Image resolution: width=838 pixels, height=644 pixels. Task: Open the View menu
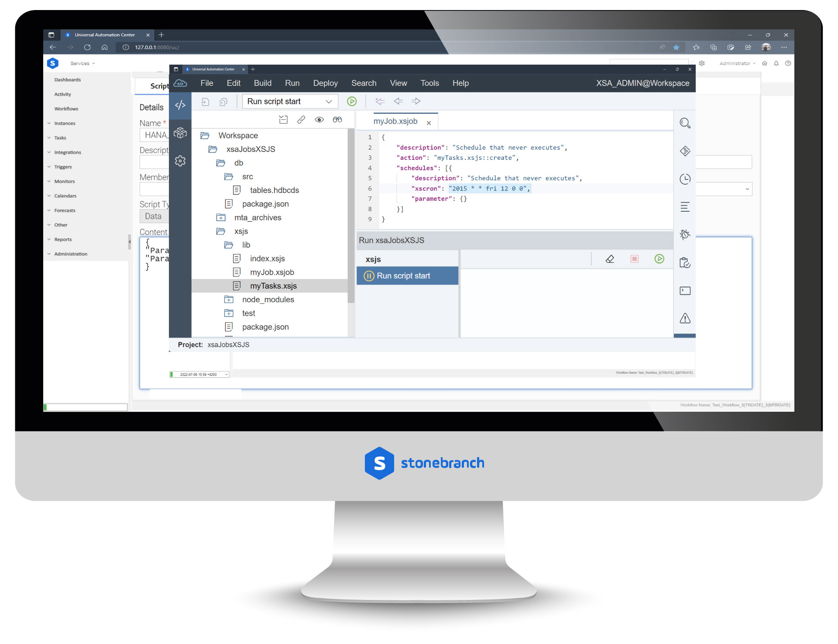pos(398,83)
